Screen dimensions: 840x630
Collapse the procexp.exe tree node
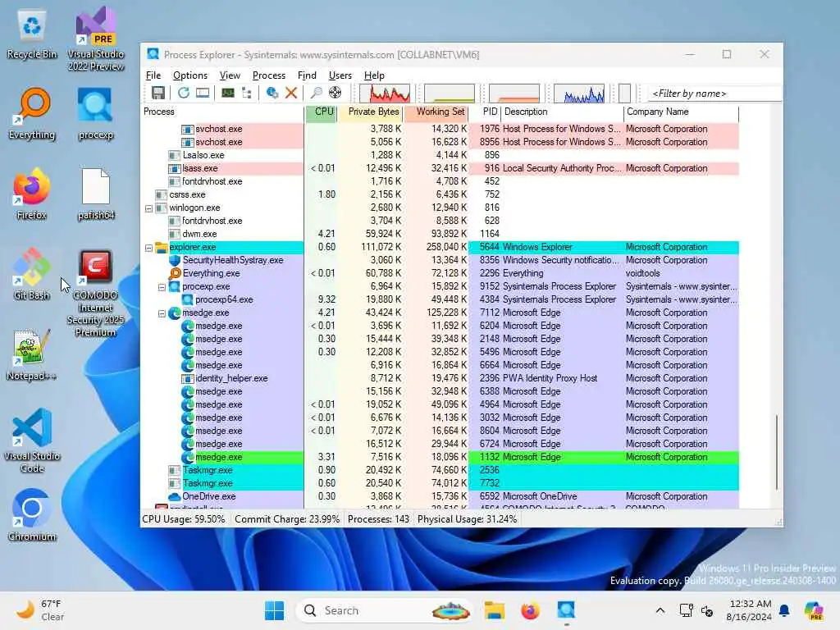[162, 287]
